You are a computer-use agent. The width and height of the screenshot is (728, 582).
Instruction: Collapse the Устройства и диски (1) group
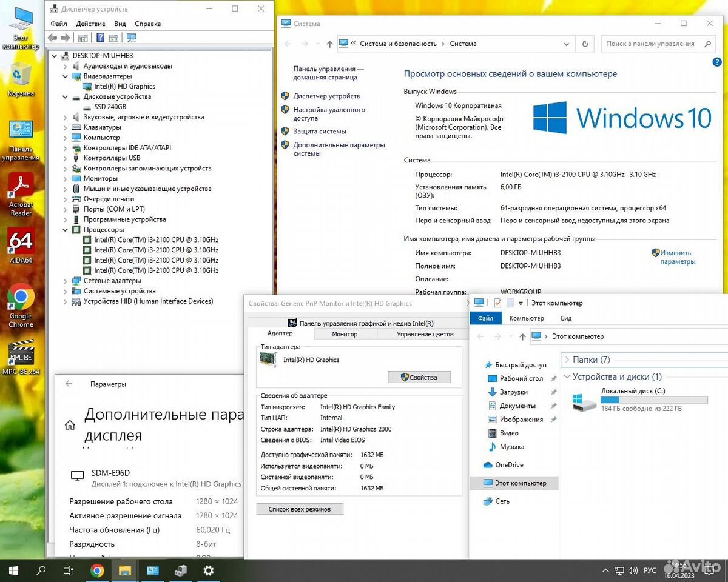pyautogui.click(x=567, y=376)
